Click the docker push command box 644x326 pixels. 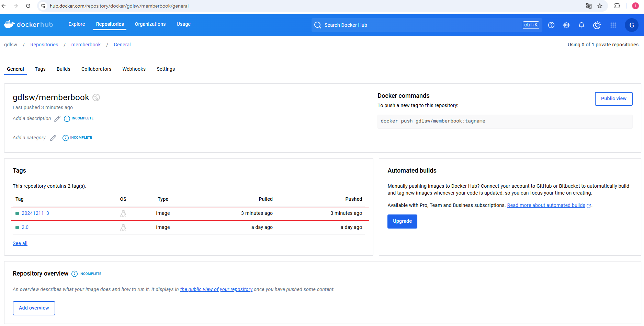505,121
